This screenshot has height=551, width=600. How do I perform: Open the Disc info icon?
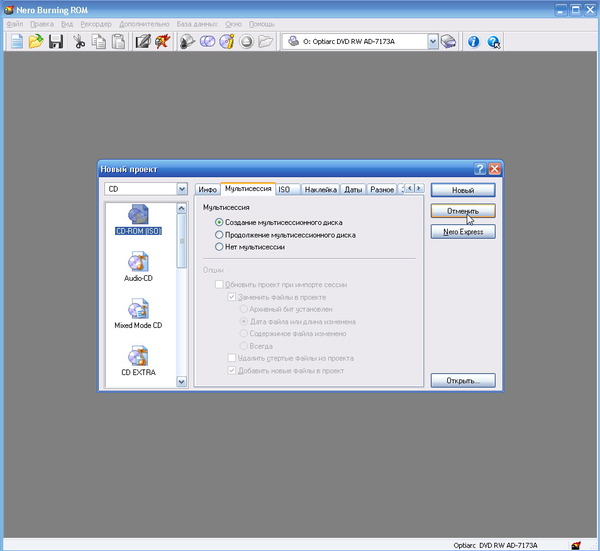[x=227, y=41]
